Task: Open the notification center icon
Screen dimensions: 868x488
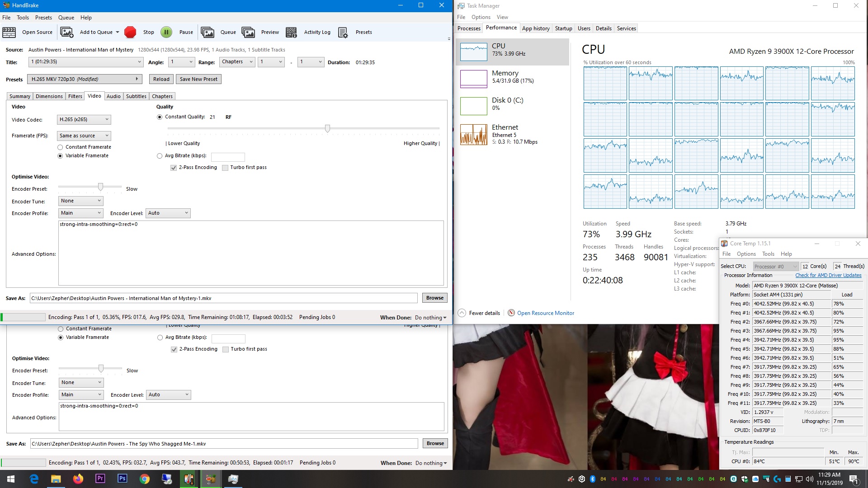Action: 854,479
